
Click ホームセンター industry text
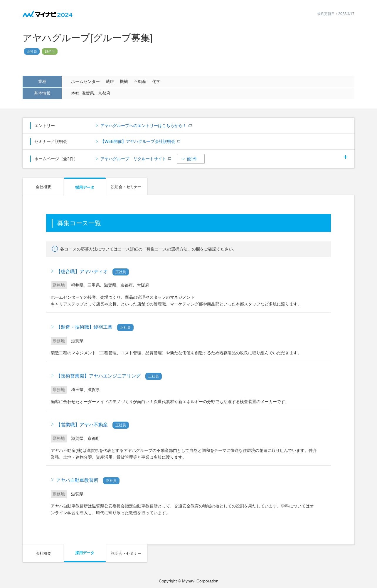coord(85,81)
